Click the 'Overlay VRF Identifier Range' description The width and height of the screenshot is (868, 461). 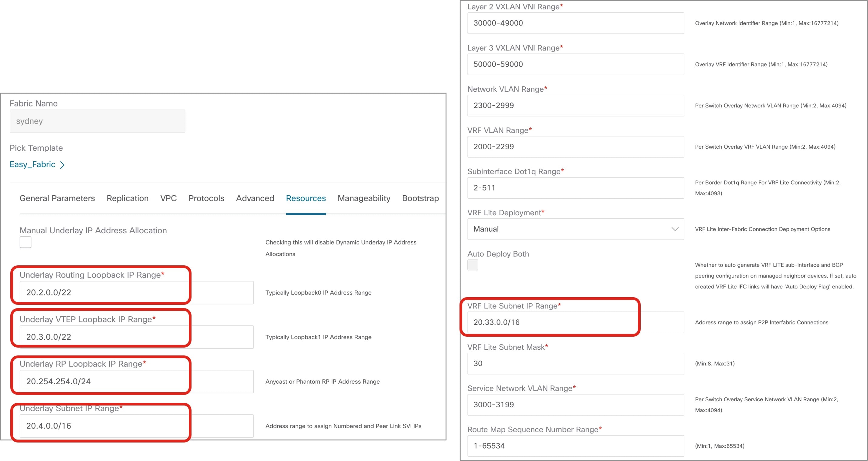pos(761,64)
